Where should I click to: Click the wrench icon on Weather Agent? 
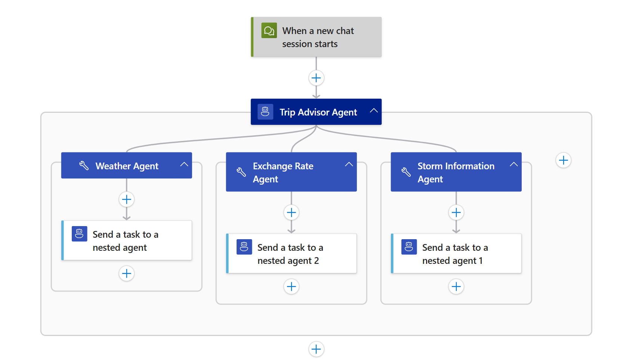tap(84, 166)
